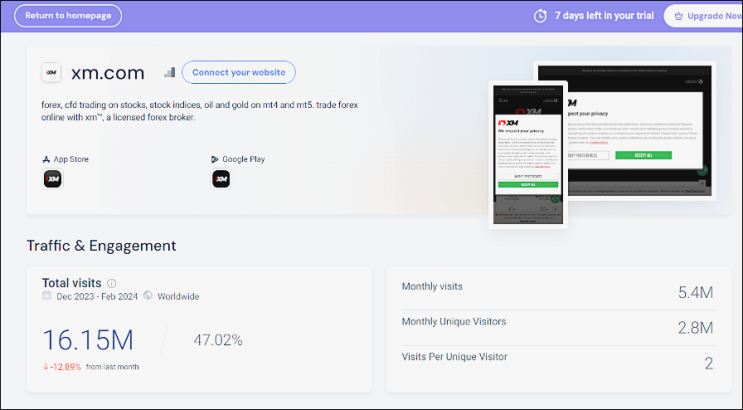
Task: Click the Visits Per Unique Visitor label
Action: coord(454,356)
